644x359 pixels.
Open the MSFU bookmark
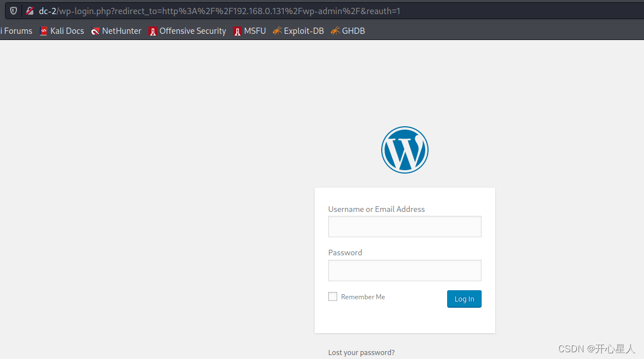(x=249, y=31)
